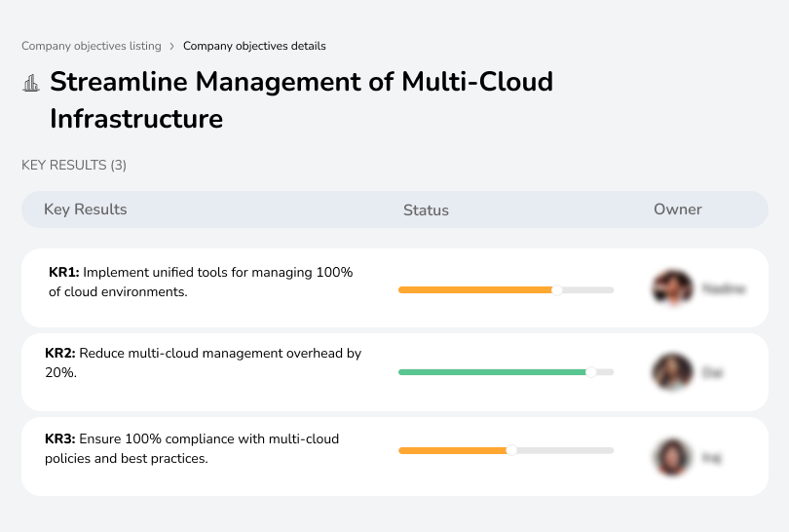Viewport: 789px width, 532px height.
Task: Click the KR3 owner avatar
Action: click(673, 457)
